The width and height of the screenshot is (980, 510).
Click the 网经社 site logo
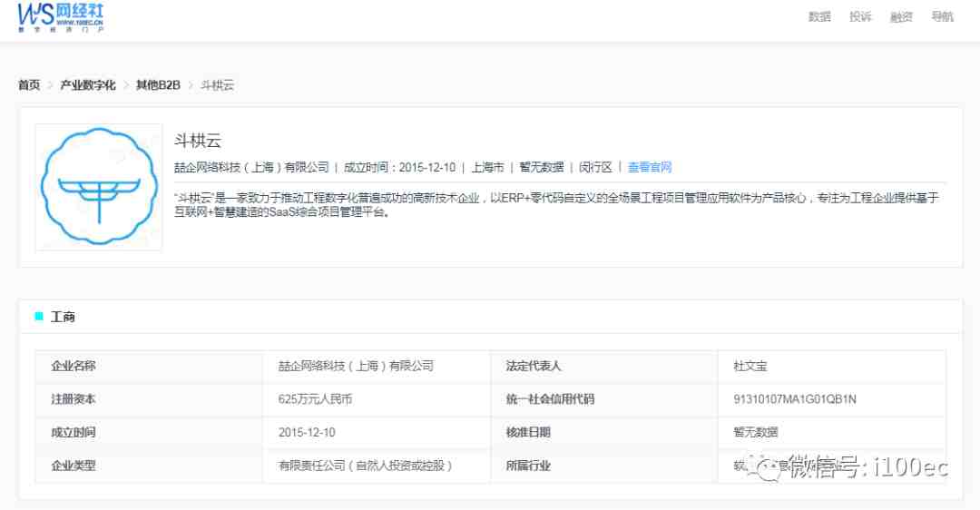[61, 17]
